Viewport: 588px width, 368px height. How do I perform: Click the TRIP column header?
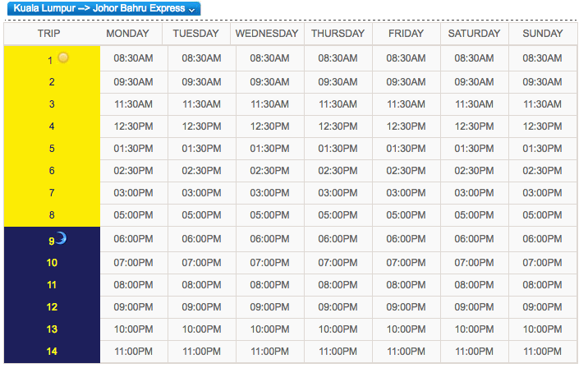coord(48,34)
